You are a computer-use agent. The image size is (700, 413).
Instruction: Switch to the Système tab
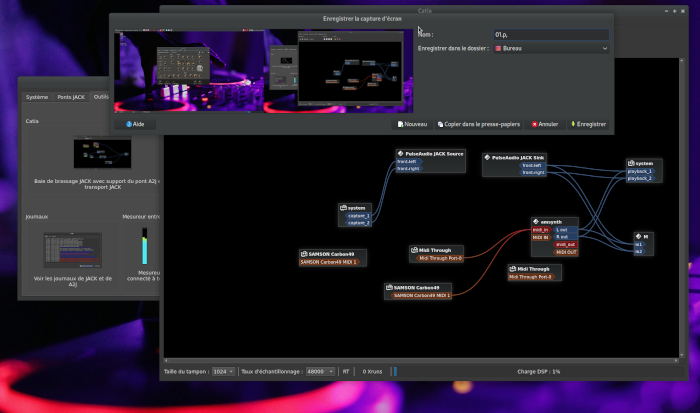tap(37, 97)
